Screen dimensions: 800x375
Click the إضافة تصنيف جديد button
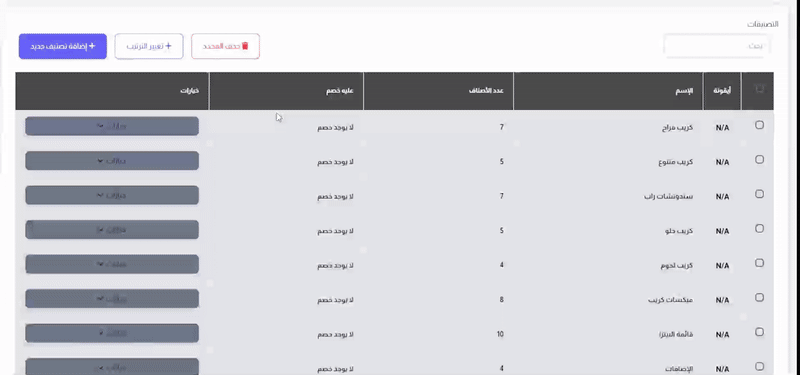(63, 46)
